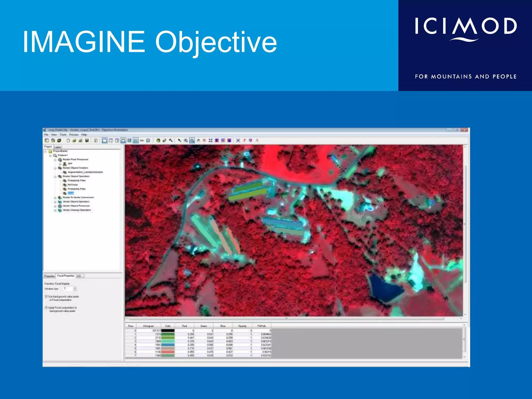Viewport: 532px width, 399px height.
Task: Select the arrow pointer tool in toolbar
Action: 179,141
